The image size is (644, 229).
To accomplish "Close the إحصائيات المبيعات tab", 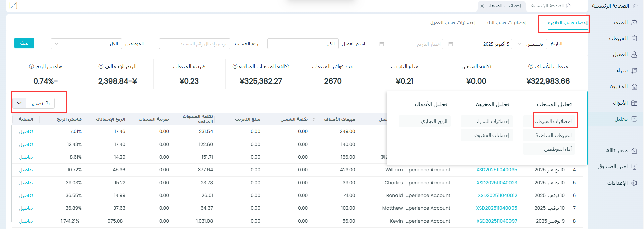I will [482, 6].
